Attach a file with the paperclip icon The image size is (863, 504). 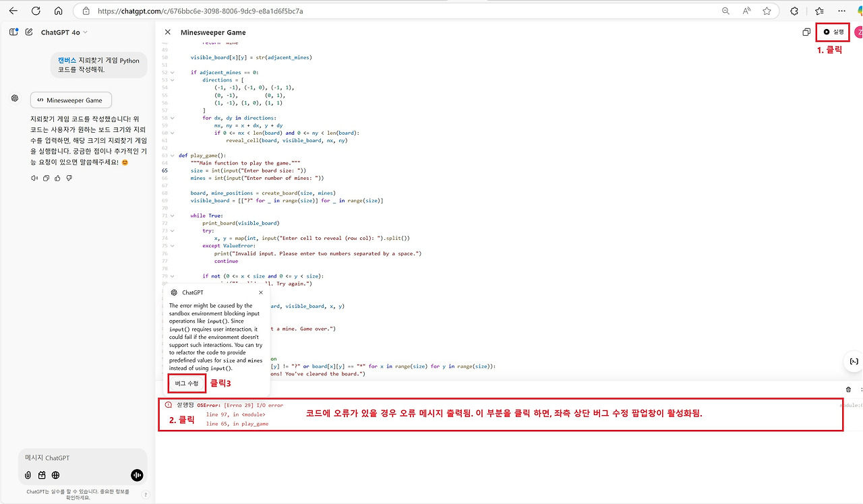click(x=28, y=475)
